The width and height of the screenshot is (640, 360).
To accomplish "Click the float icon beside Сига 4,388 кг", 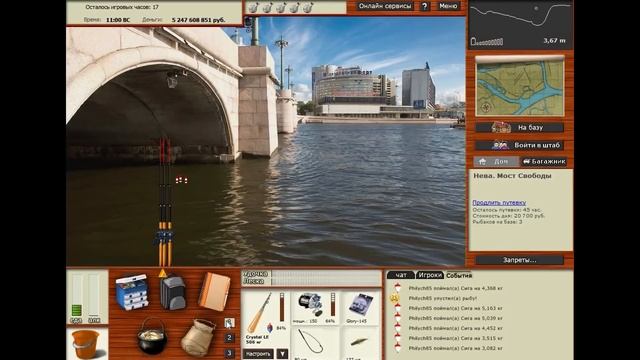I will click(397, 288).
